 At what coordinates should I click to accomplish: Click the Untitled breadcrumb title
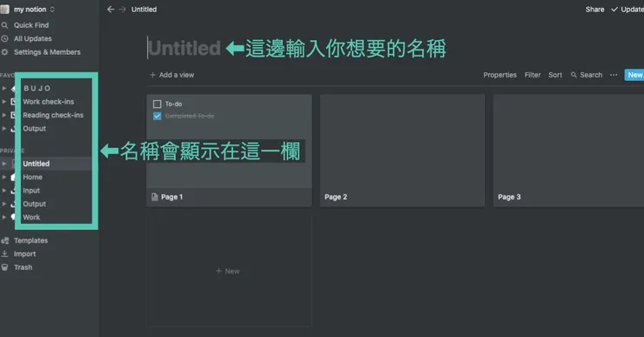(x=144, y=9)
